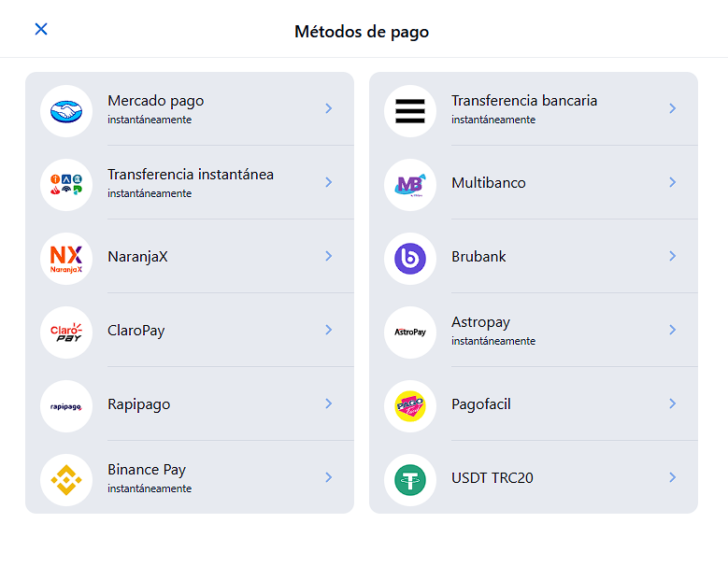Open the Binance Pay chevron arrow
This screenshot has width=728, height=566.
click(328, 477)
